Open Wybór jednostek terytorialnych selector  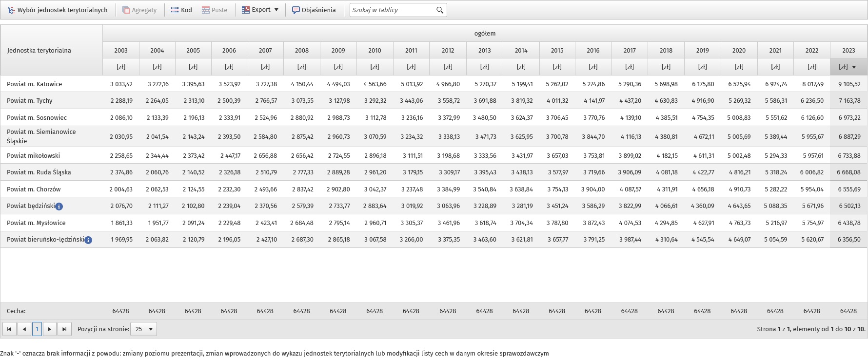click(58, 10)
